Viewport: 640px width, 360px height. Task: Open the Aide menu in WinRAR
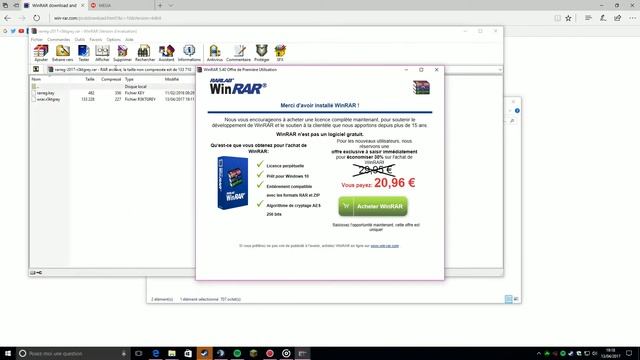pos(129,40)
